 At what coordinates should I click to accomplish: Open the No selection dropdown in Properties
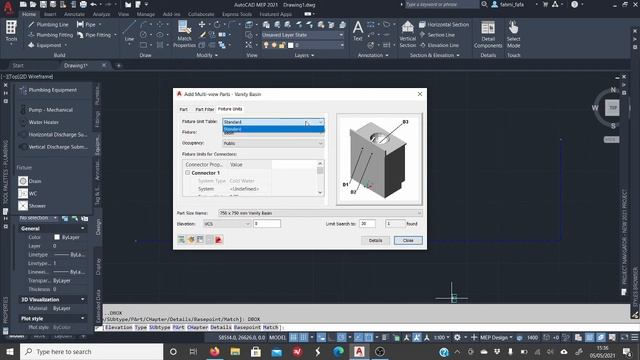pos(38,218)
